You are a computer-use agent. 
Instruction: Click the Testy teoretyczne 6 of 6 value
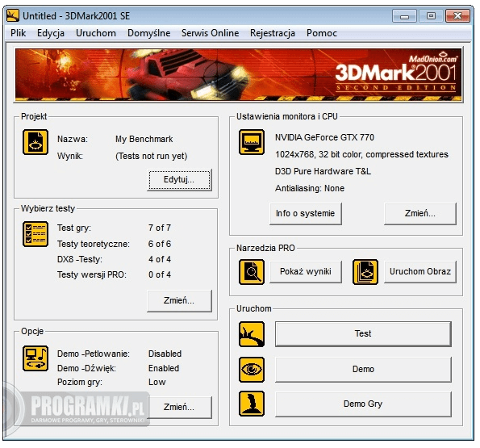[160, 244]
